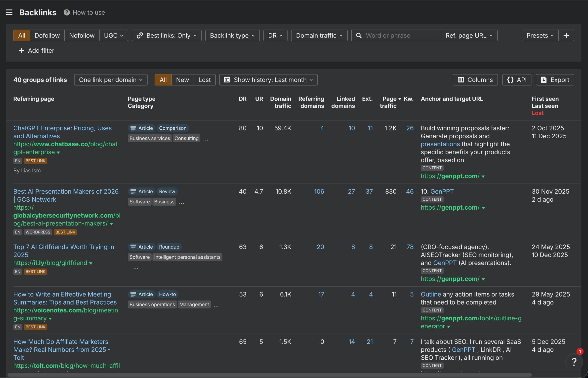Click the Add filter button
This screenshot has height=378, width=588.
pos(36,50)
